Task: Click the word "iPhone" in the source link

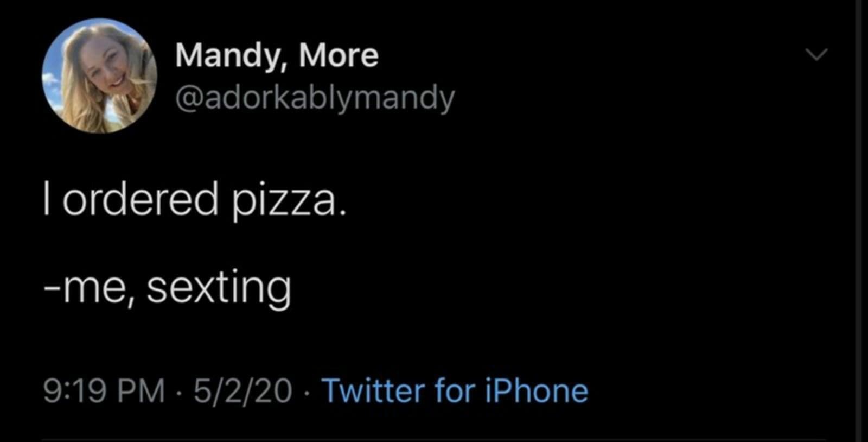Action: (x=536, y=391)
